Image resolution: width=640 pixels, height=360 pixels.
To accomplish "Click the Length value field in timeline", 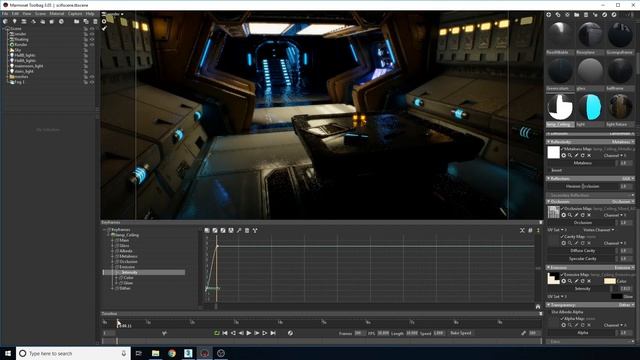I will click(412, 333).
